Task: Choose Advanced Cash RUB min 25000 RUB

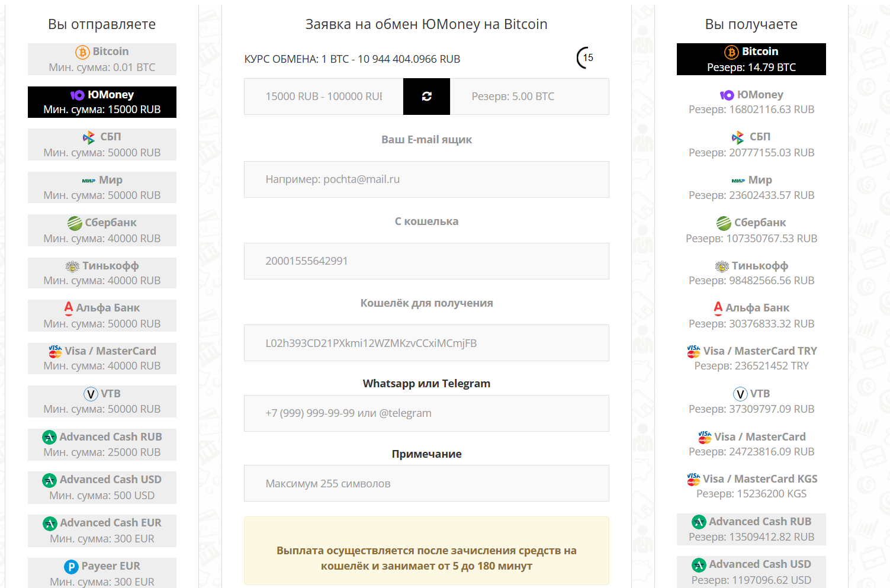Action: [102, 445]
